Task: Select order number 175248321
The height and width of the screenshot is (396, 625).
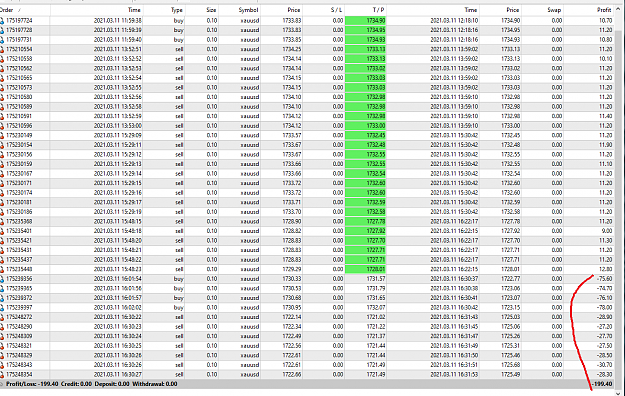Action: [x=20, y=346]
